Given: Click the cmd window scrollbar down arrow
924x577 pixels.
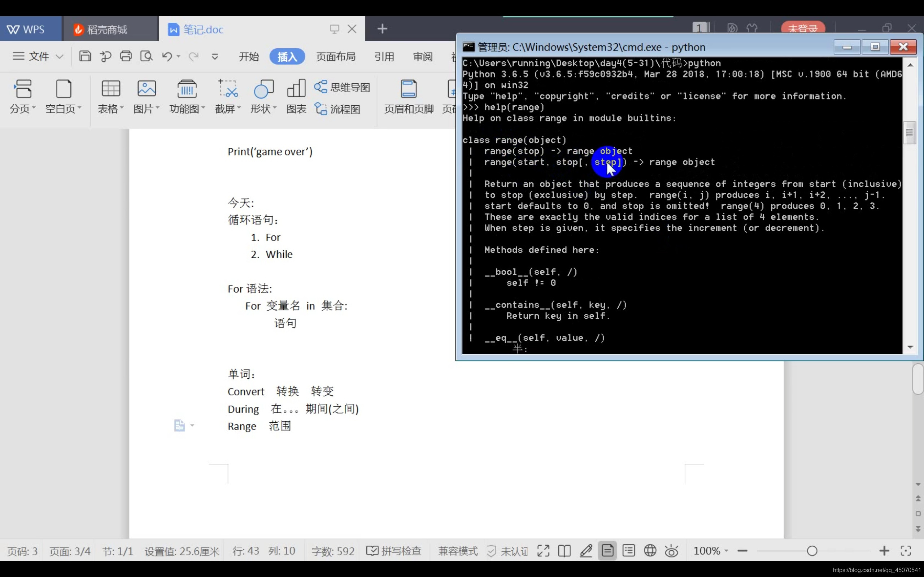Looking at the screenshot, I should pos(910,347).
